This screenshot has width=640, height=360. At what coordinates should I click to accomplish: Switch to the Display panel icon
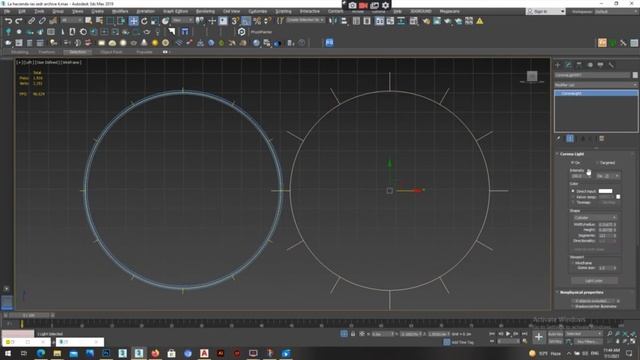[600, 65]
